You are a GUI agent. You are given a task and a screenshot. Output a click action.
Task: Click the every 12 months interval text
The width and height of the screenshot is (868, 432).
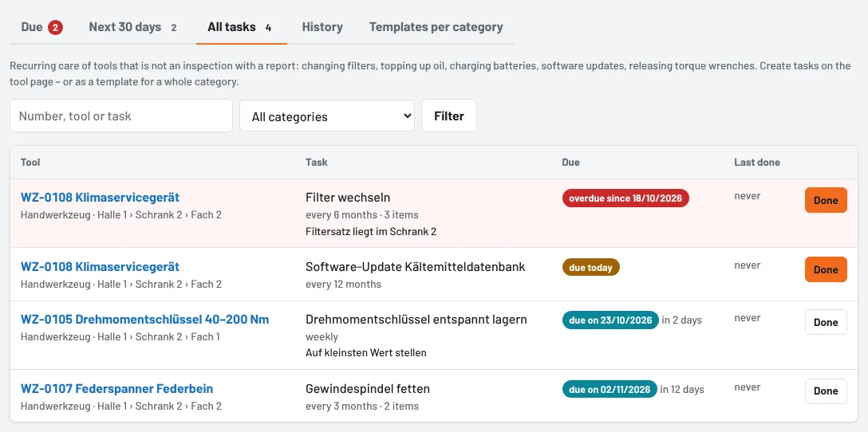coord(343,284)
